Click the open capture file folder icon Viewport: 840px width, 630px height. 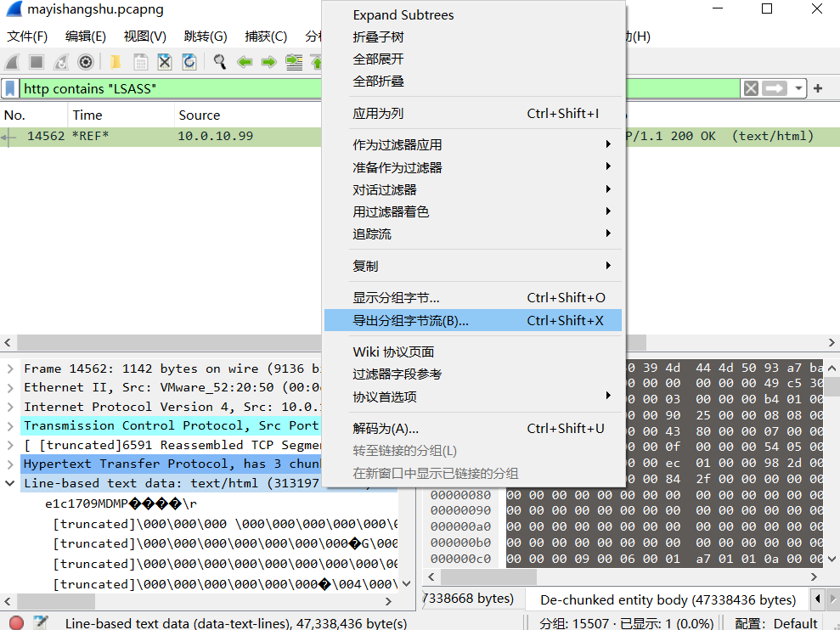tap(115, 62)
